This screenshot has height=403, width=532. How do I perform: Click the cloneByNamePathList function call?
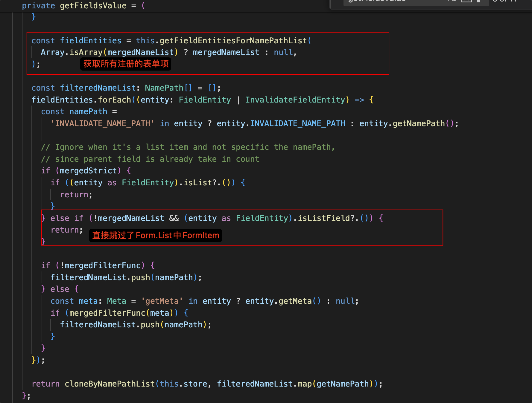[x=110, y=384]
